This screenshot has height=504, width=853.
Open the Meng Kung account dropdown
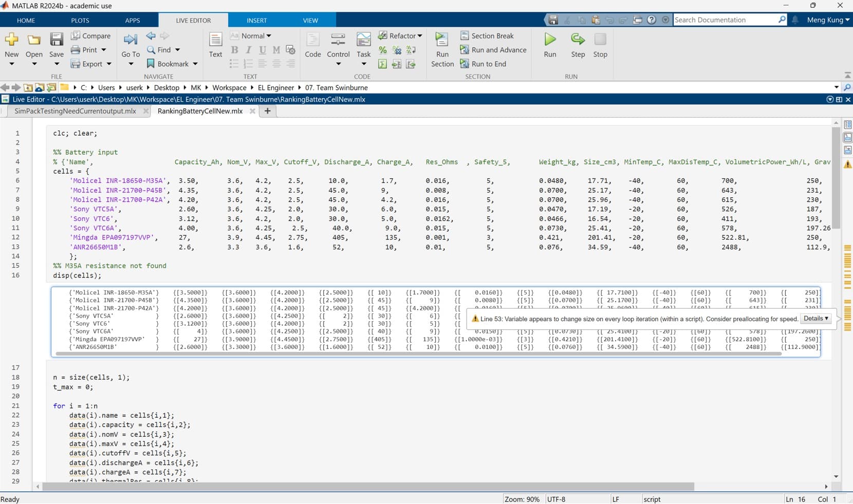pos(828,20)
